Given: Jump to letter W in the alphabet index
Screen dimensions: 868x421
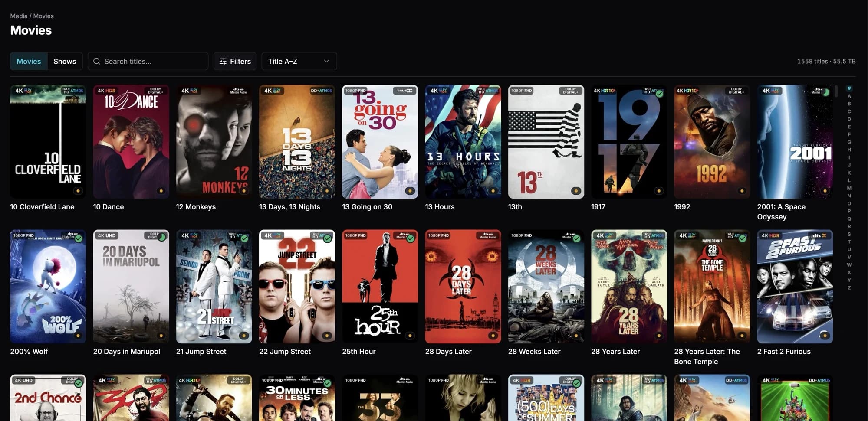Looking at the screenshot, I should click(849, 265).
